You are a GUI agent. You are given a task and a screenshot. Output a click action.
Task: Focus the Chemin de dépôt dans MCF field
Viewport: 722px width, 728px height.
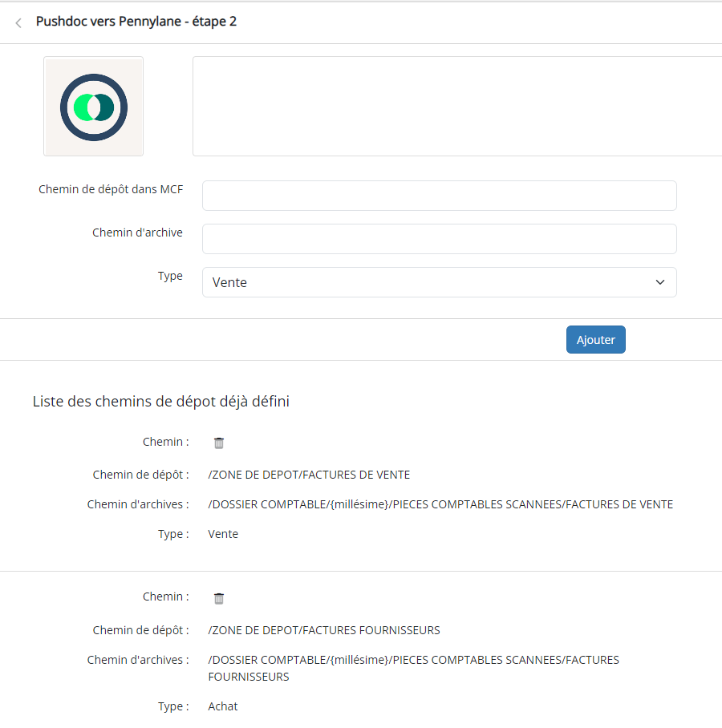[x=439, y=196]
